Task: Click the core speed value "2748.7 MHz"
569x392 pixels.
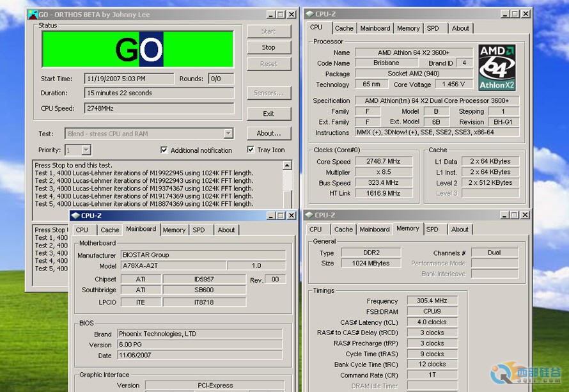Action: pos(383,161)
